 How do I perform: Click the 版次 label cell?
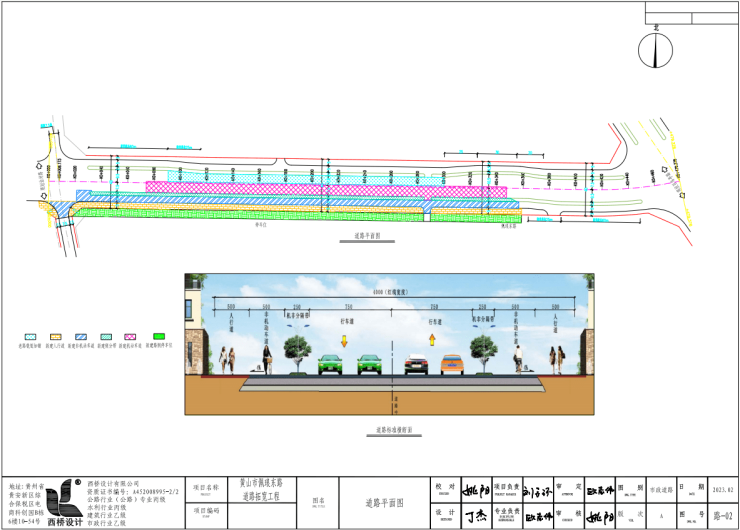pyautogui.click(x=631, y=515)
